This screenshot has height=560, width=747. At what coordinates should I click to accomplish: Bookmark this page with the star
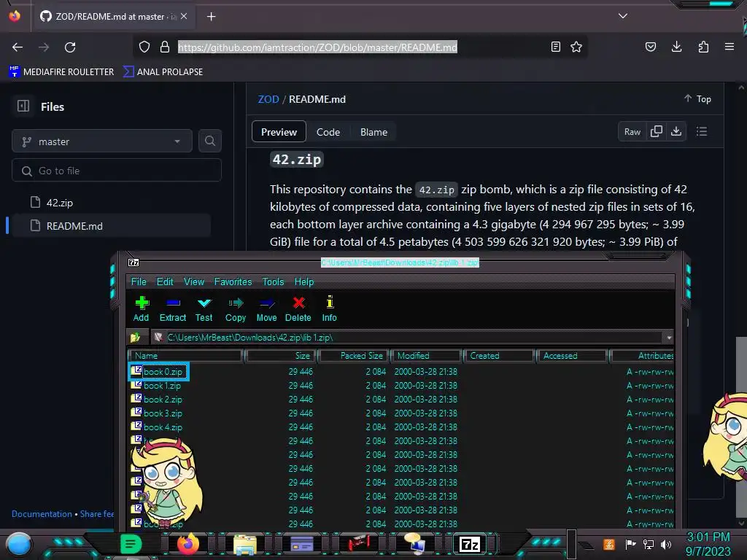click(576, 47)
